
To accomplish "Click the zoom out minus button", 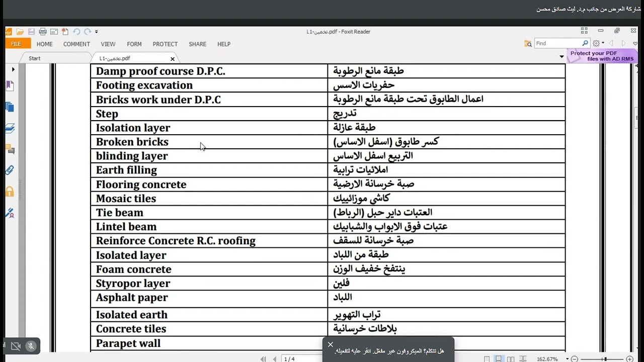I will tap(575, 359).
